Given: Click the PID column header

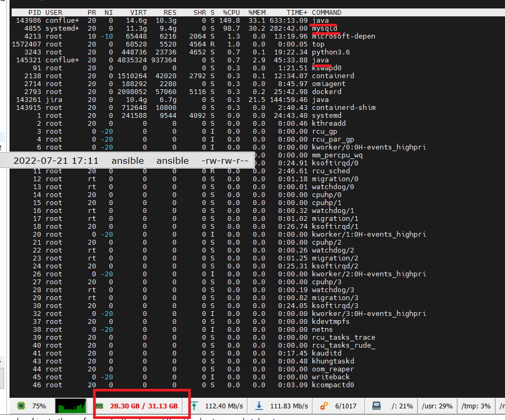Looking at the screenshot, I should (34, 13).
